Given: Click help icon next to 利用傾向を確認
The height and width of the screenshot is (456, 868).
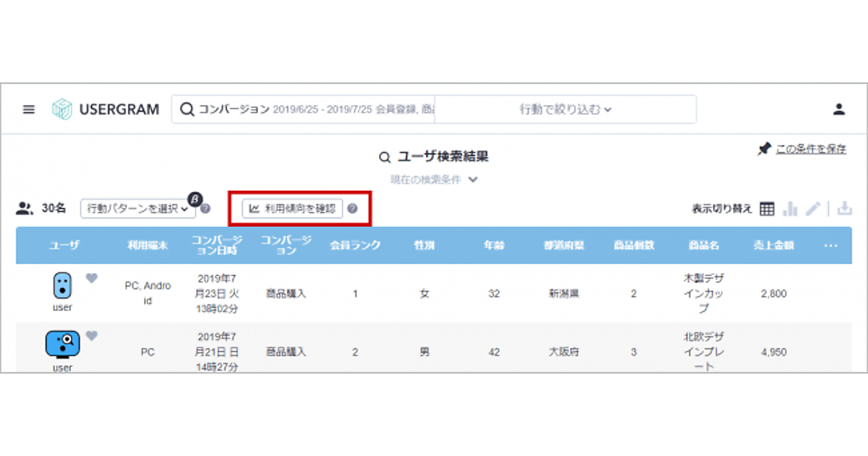Looking at the screenshot, I should tap(352, 208).
